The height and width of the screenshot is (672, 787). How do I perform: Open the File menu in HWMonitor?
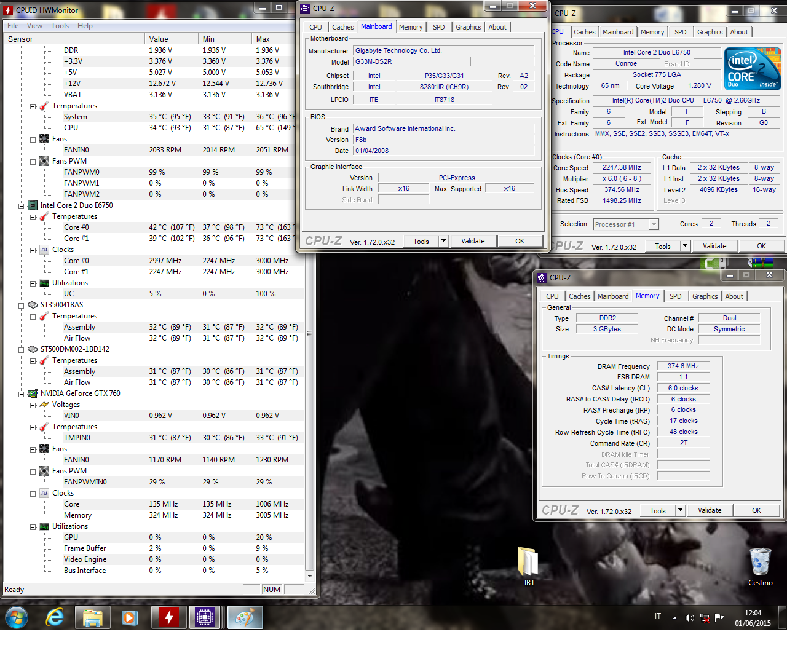[13, 26]
